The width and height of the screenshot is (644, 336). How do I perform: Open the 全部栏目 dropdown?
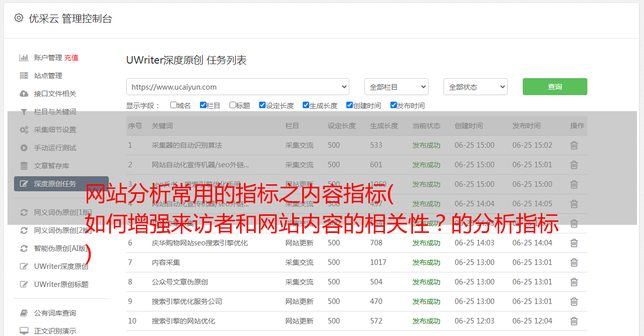point(396,87)
